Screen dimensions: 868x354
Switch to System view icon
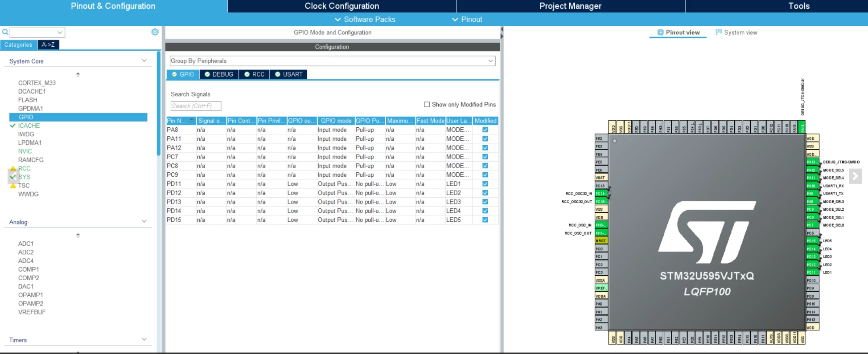click(719, 32)
